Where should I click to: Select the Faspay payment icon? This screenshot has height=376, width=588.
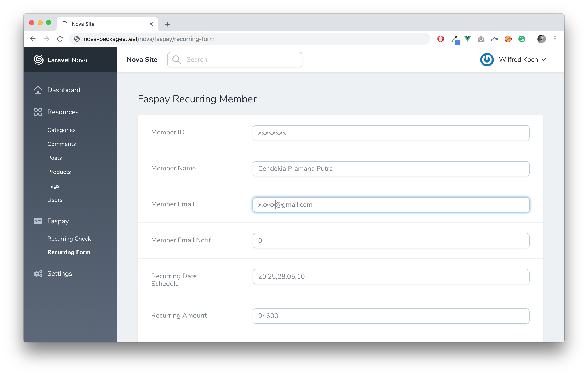tap(38, 221)
